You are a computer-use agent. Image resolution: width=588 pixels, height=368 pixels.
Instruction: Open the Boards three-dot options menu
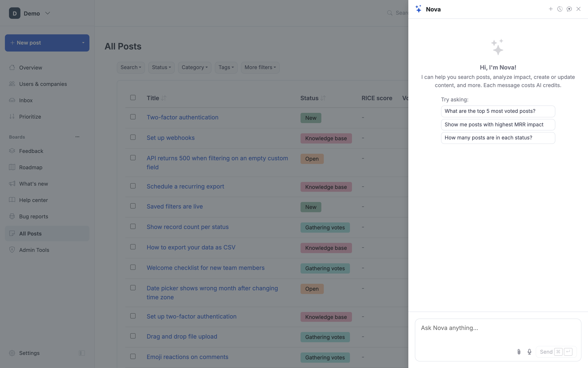coord(77,137)
